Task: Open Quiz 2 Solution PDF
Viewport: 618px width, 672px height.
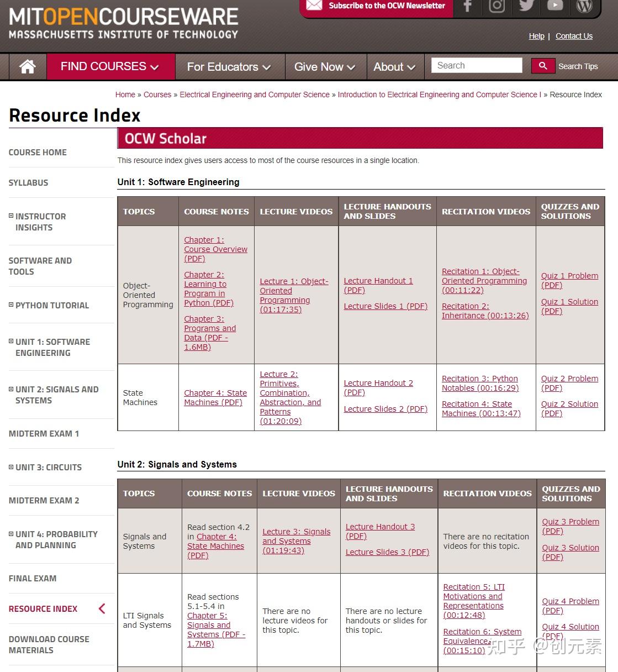Action: [x=569, y=408]
